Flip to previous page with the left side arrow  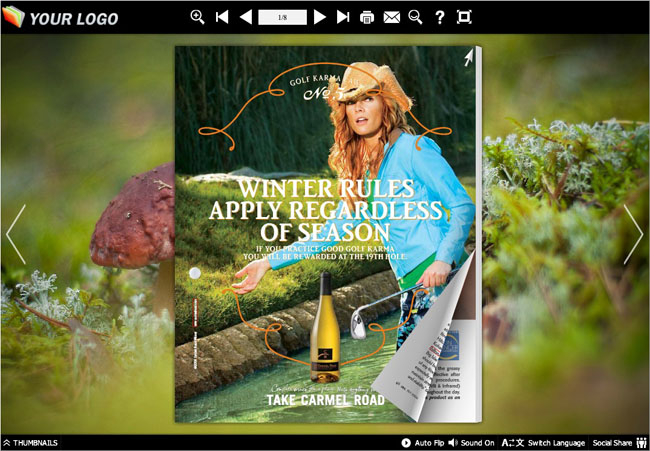(x=16, y=234)
